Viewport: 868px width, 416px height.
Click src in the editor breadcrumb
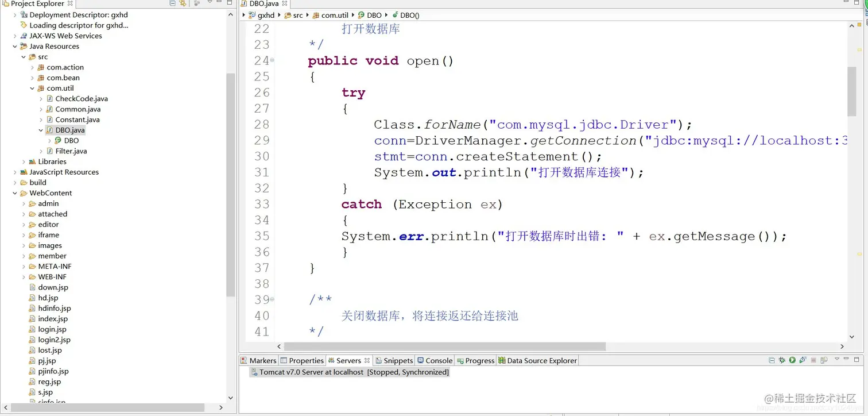pos(298,16)
